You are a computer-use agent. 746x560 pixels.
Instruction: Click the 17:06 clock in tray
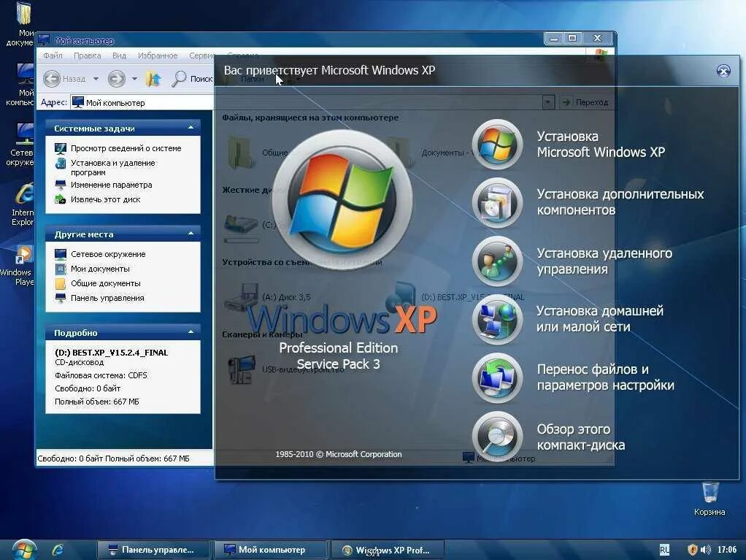(726, 550)
